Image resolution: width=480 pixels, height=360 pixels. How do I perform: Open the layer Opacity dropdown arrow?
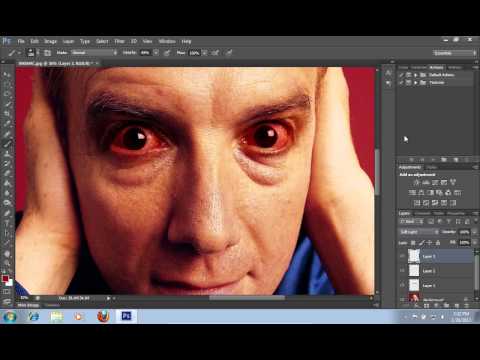coord(474,232)
